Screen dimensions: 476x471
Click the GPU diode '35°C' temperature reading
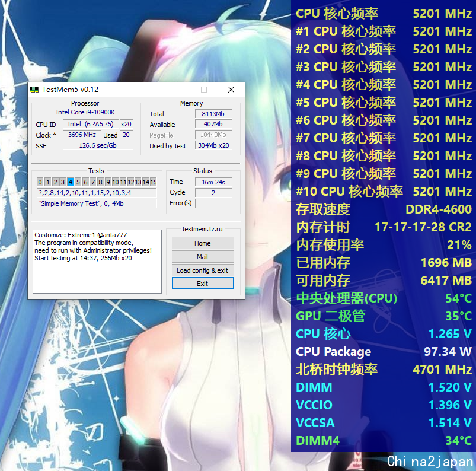tap(458, 316)
